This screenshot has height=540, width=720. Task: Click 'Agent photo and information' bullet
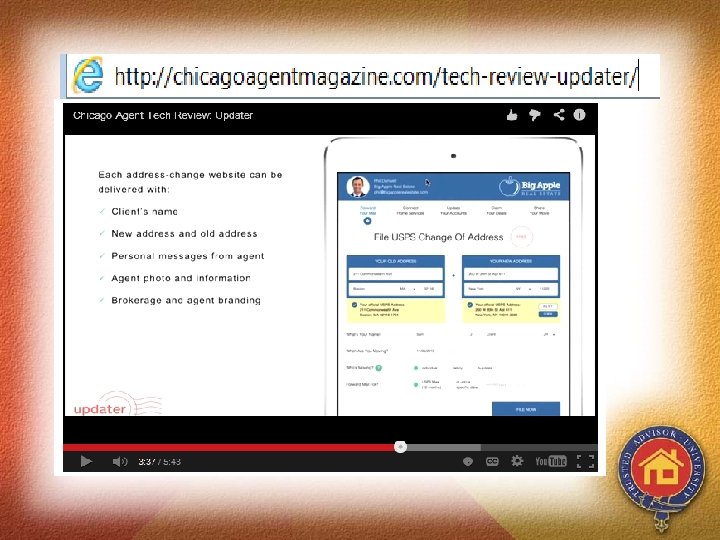tap(181, 278)
